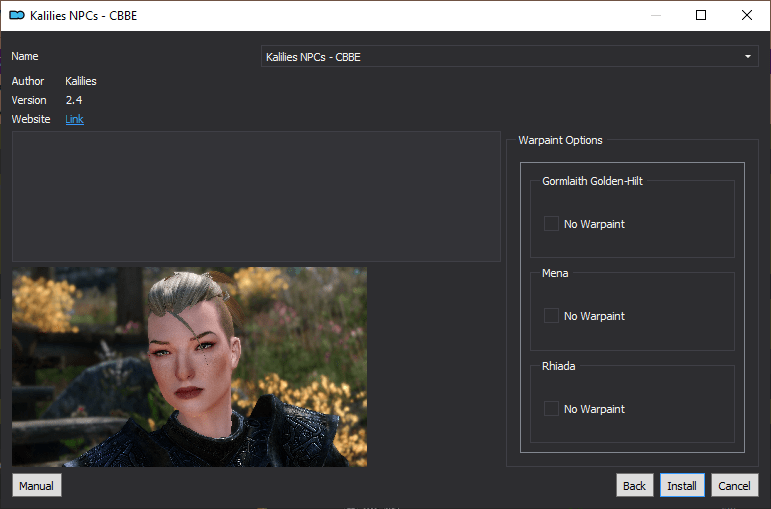771x509 pixels.
Task: Check No Warpaint in the Rhiada group
Action: pos(551,409)
